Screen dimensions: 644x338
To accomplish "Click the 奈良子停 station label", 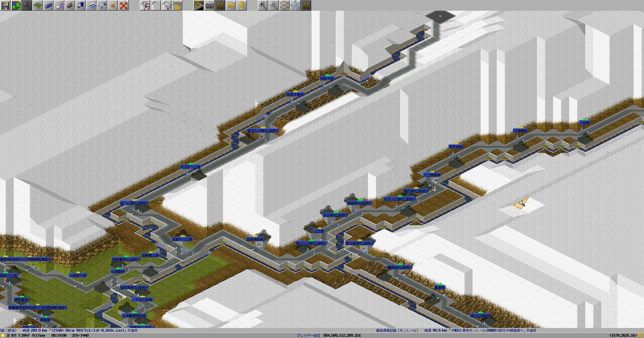I will tap(327, 78).
